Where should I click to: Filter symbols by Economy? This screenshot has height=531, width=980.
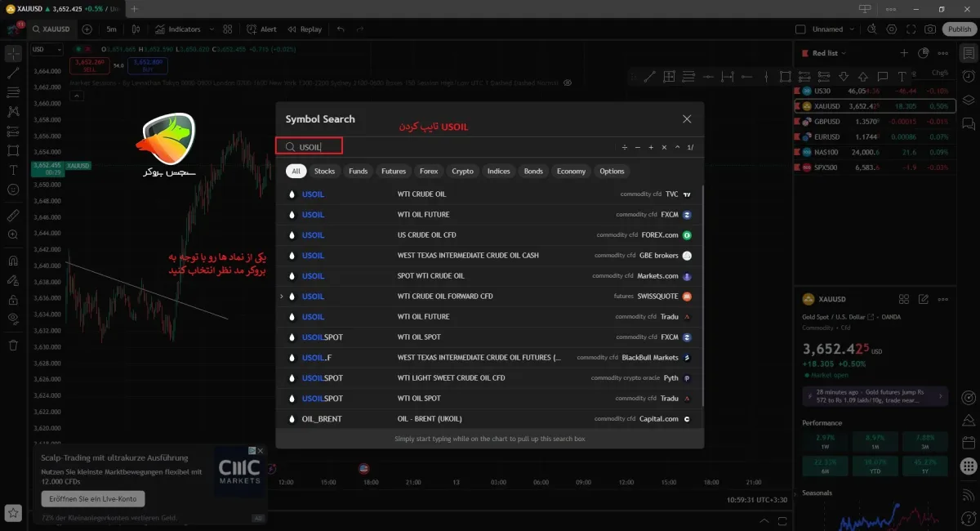[x=571, y=172]
